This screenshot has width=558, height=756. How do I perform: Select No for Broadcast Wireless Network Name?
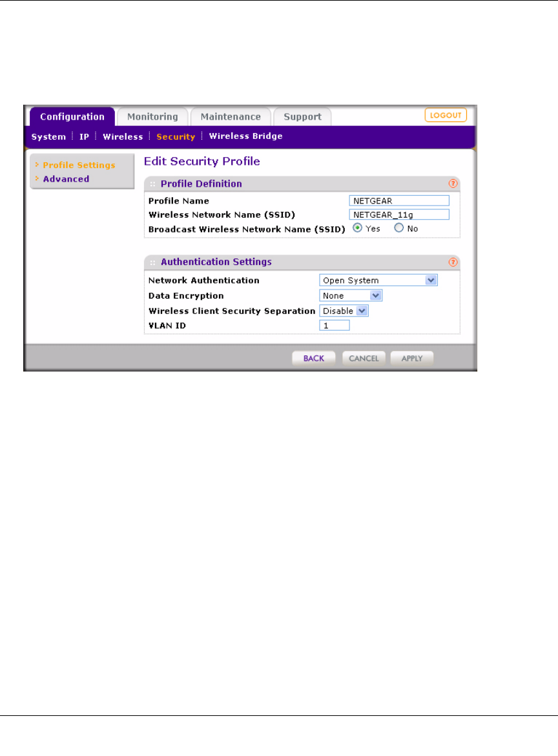398,228
